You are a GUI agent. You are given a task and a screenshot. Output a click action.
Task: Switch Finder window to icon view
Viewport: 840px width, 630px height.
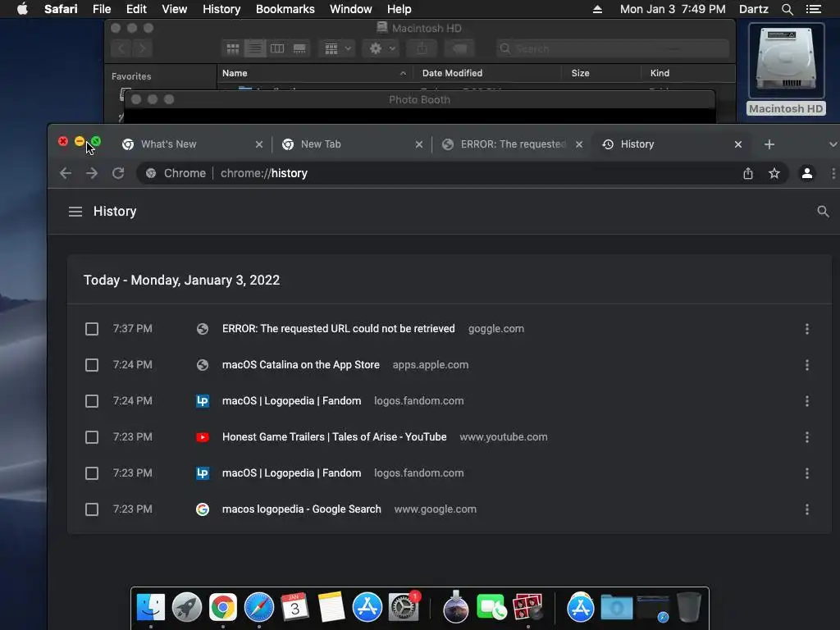[232, 48]
